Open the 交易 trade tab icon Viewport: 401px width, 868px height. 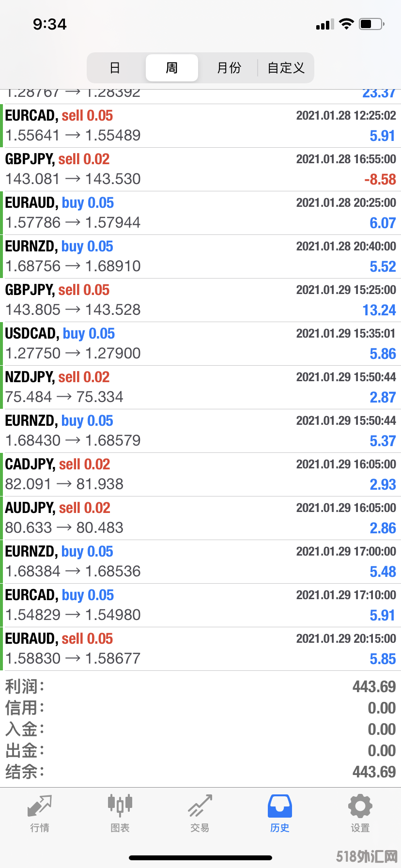click(200, 806)
